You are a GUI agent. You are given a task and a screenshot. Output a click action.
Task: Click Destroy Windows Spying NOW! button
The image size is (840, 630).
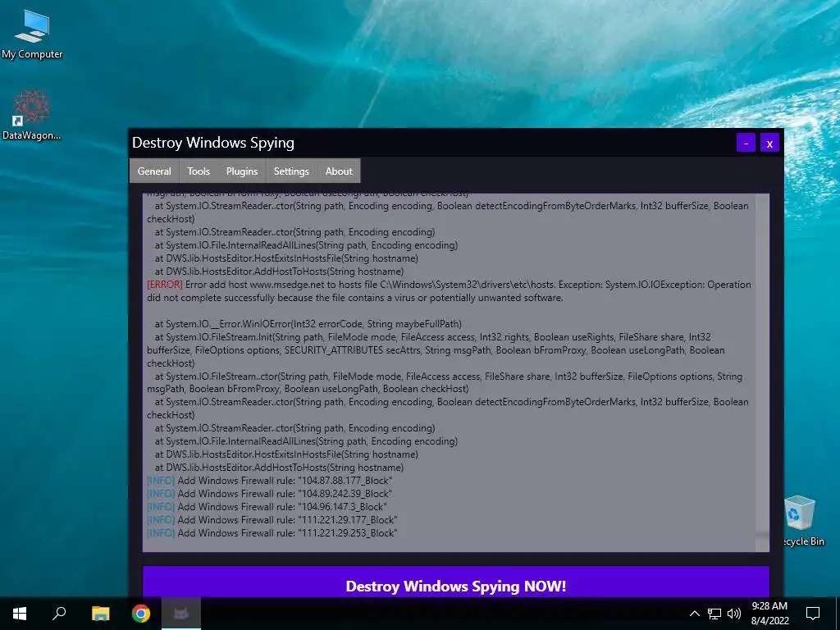coord(456,583)
